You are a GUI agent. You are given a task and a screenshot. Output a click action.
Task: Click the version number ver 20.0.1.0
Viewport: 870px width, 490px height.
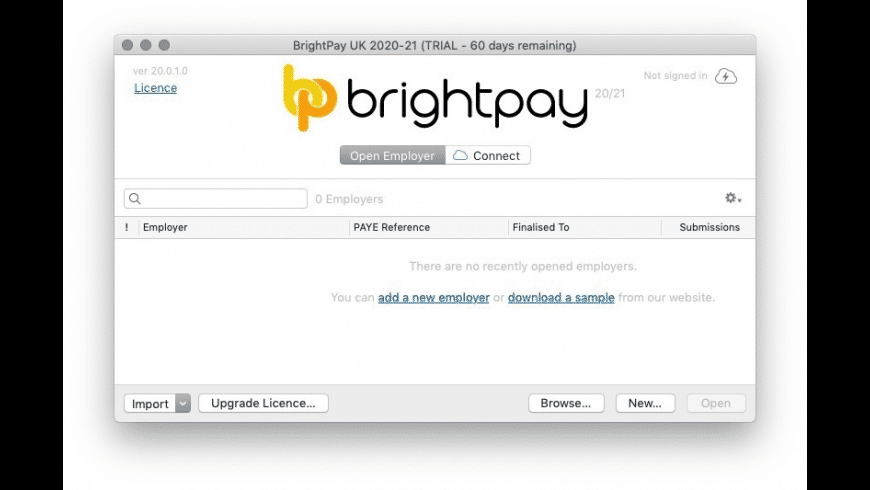(160, 71)
